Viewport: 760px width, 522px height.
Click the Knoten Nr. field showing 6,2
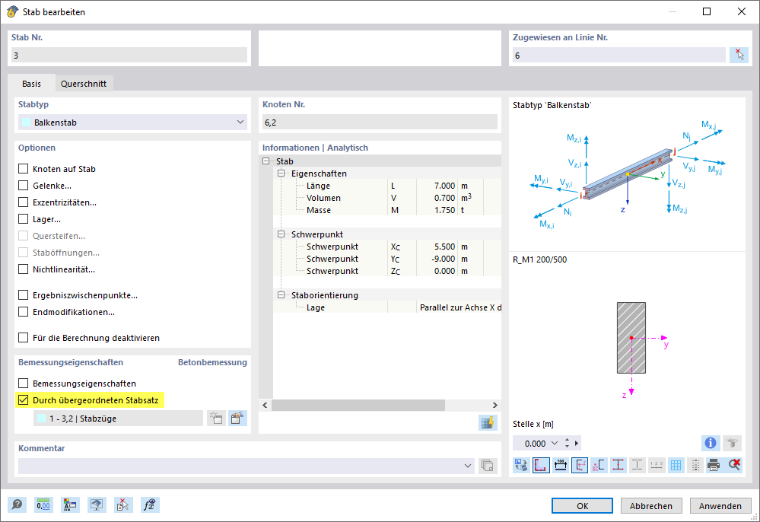[380, 122]
